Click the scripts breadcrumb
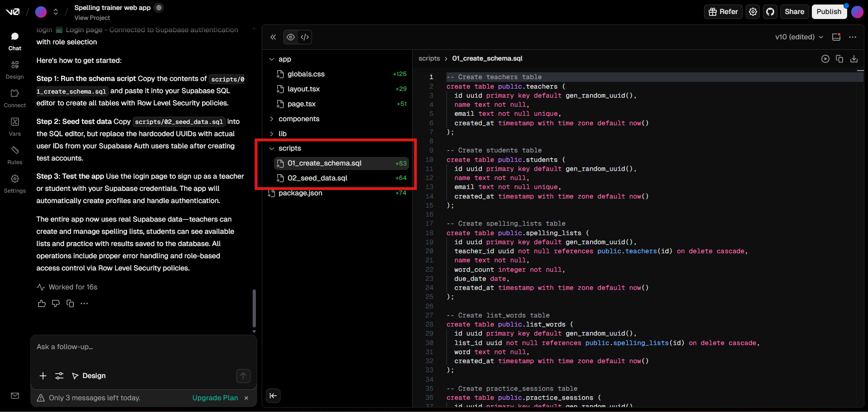868x412 pixels. 429,58
